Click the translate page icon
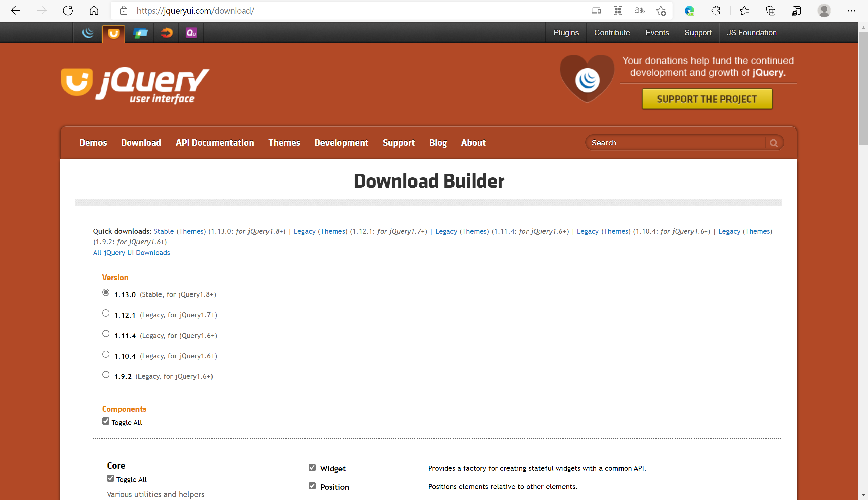 pos(640,11)
